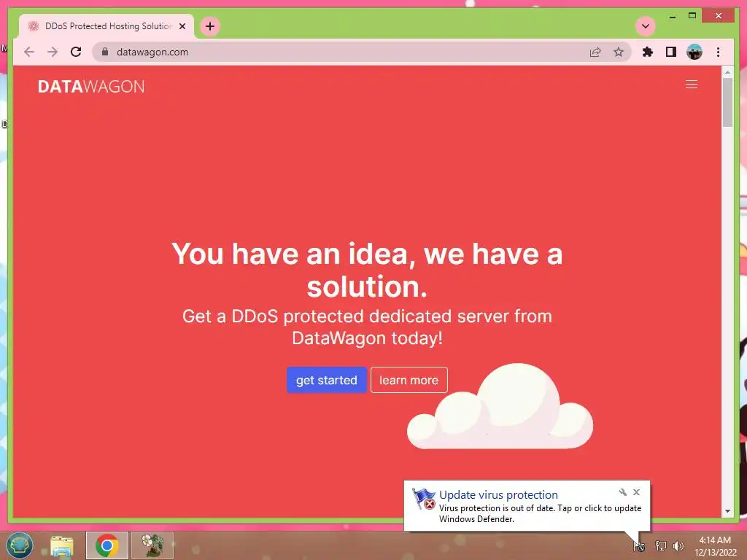This screenshot has width=747, height=560.
Task: Open the Chrome profile avatar
Action: point(694,52)
